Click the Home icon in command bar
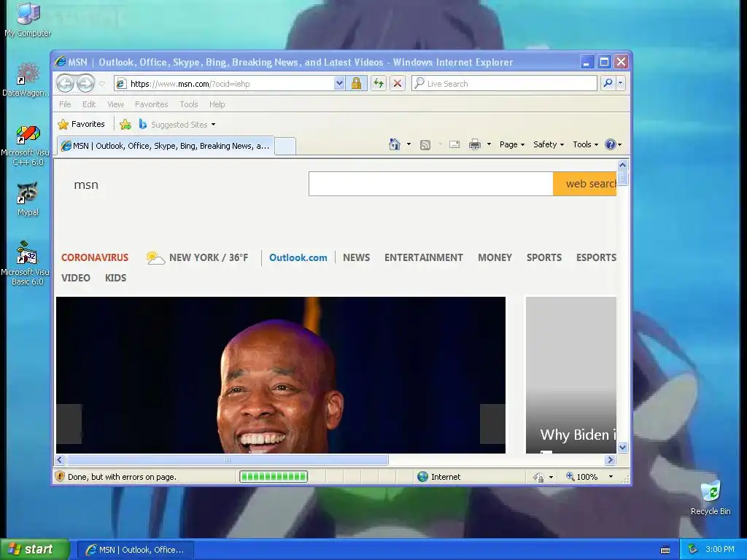This screenshot has width=747, height=560. click(x=395, y=144)
